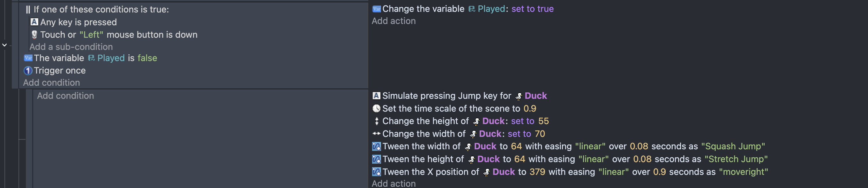The width and height of the screenshot is (868, 188).
Task: Click the keyboard icon beside Simulate pressing Jump key
Action: (376, 96)
